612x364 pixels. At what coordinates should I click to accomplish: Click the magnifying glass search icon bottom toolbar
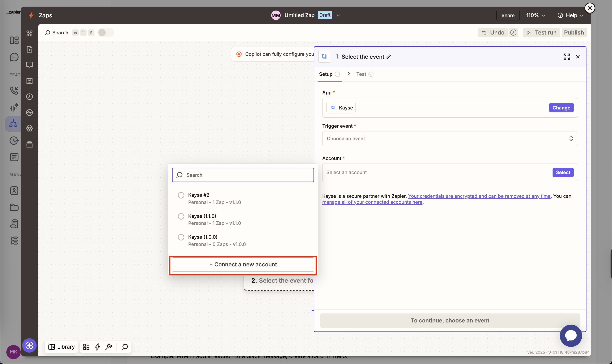pos(124,347)
